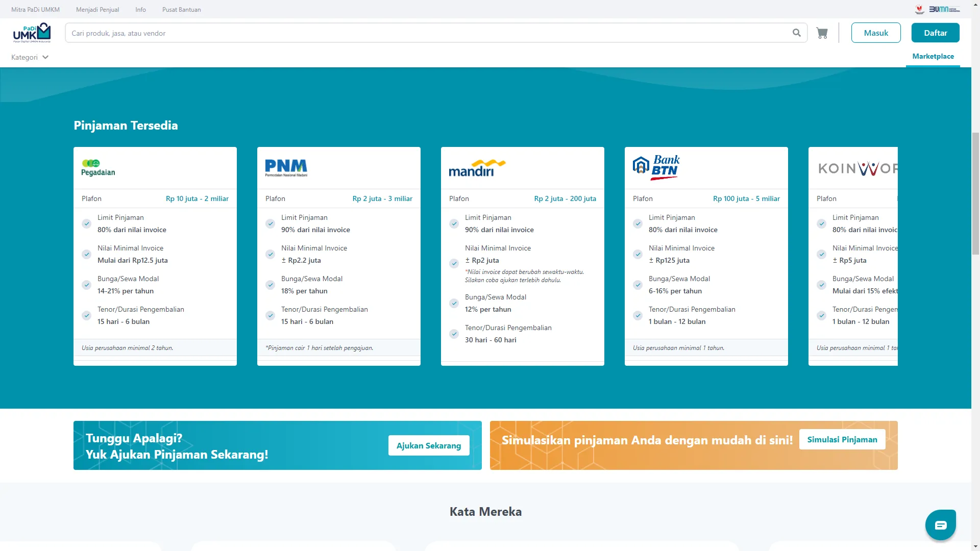Image resolution: width=980 pixels, height=551 pixels.
Task: Click the product search input field
Action: [x=429, y=33]
